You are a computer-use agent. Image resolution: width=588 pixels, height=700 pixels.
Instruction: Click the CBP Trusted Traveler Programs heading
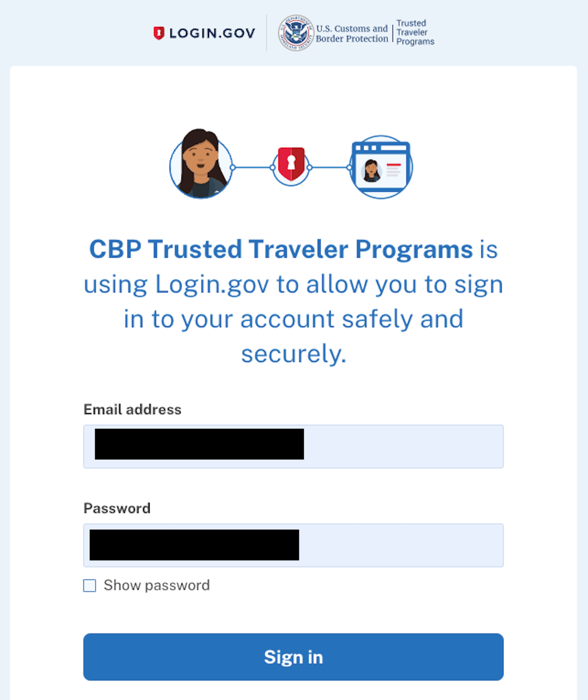click(x=281, y=249)
